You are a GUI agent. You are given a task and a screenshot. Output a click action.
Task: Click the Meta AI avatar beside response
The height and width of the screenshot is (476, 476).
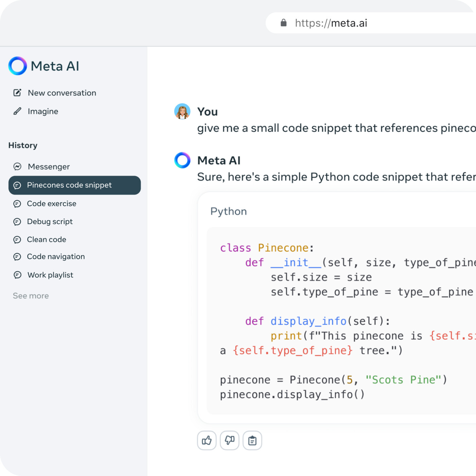[x=182, y=160]
